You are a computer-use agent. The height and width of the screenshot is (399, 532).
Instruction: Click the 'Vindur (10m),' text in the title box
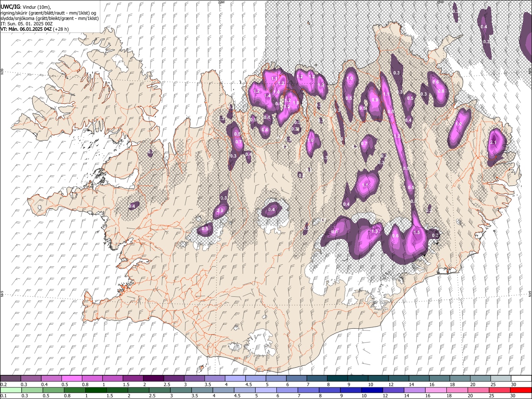pyautogui.click(x=37, y=7)
